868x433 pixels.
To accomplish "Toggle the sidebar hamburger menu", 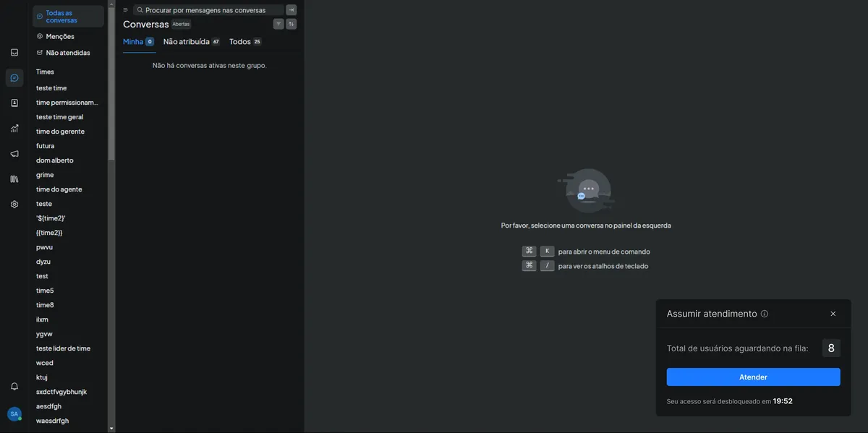I will click(x=125, y=10).
